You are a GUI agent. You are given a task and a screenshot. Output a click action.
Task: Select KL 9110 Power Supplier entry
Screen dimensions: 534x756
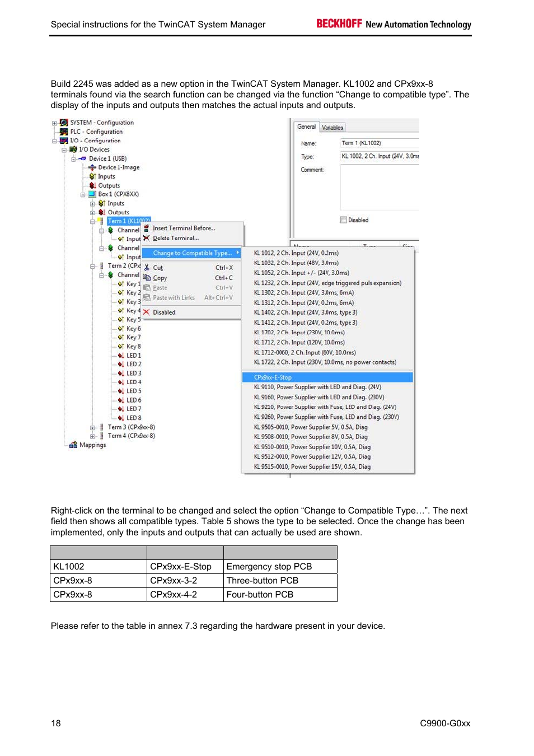click(x=327, y=387)
